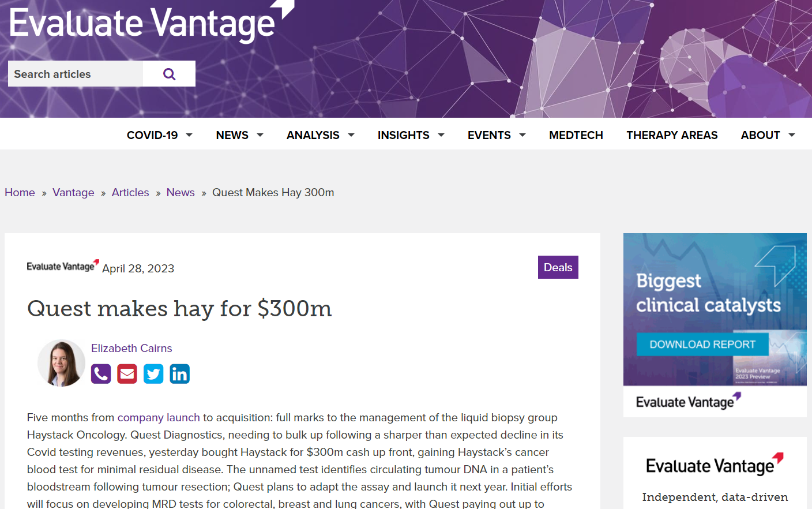This screenshot has height=509, width=812.
Task: Click the DOWNLOAD REPORT button
Action: point(702,345)
